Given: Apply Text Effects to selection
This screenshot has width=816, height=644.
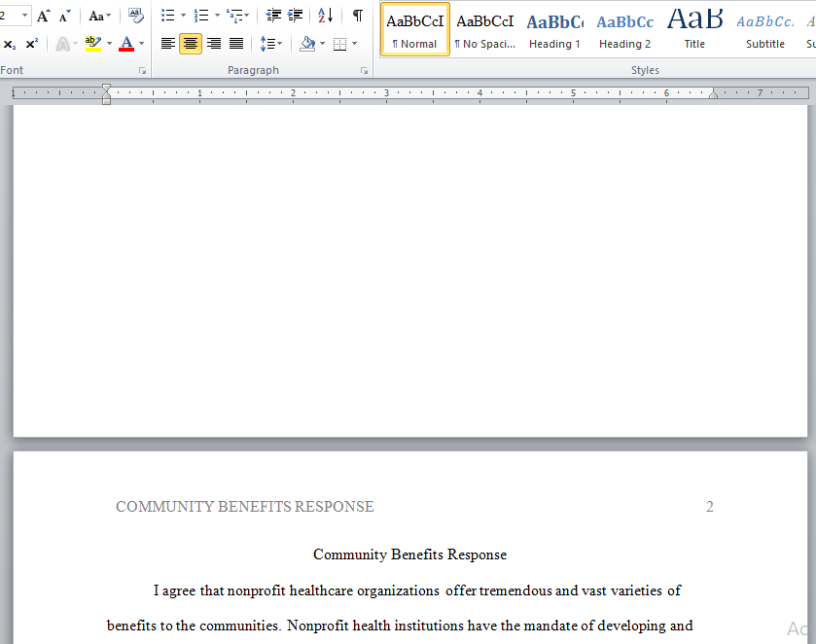Looking at the screenshot, I should pyautogui.click(x=62, y=44).
